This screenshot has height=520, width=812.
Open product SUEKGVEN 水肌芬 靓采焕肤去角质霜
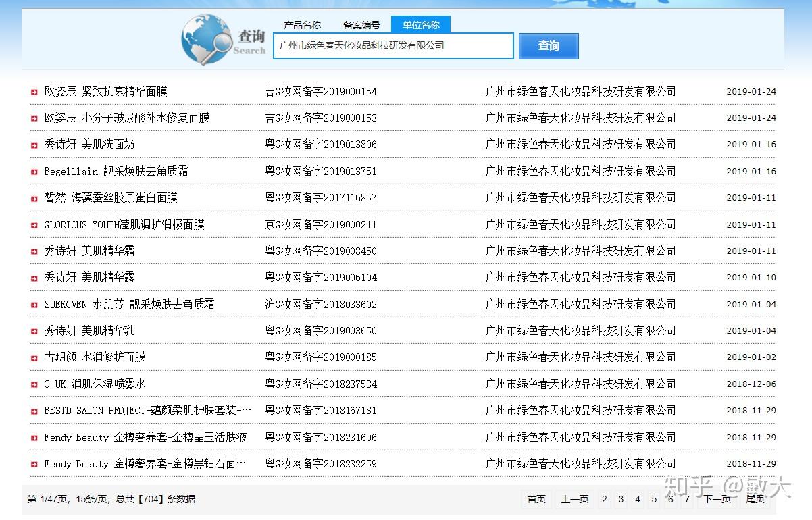[x=130, y=304]
